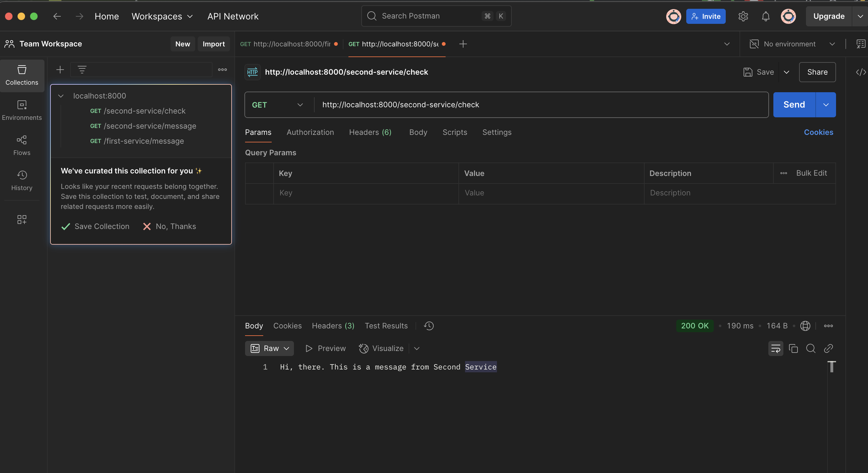Click the plus icon to create a collection
868x473 pixels.
click(x=60, y=70)
